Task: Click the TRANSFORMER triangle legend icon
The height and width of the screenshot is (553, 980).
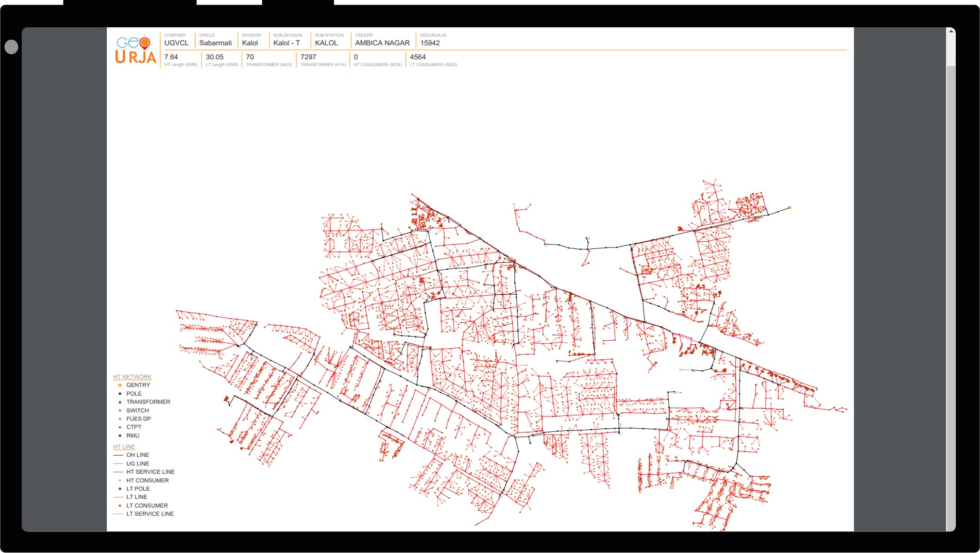Action: [x=120, y=402]
